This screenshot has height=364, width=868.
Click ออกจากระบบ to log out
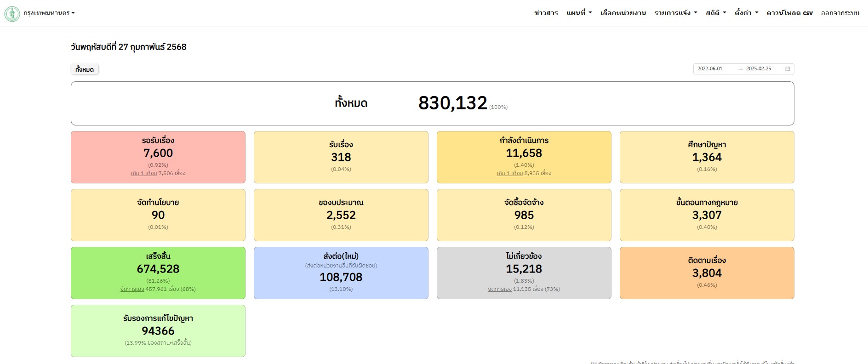click(840, 13)
